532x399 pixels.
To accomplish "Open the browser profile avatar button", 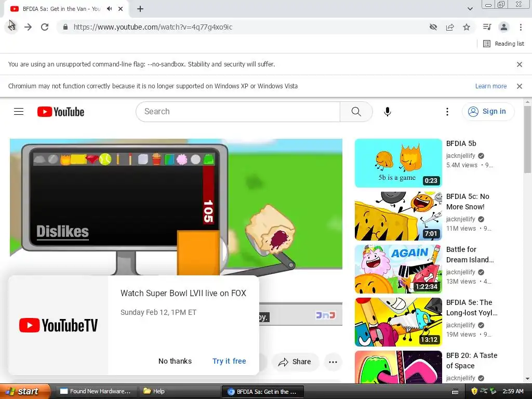I will point(504,27).
